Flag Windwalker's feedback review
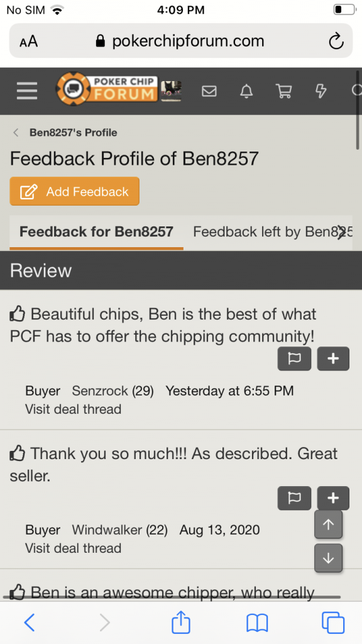362x644 pixels. click(294, 498)
